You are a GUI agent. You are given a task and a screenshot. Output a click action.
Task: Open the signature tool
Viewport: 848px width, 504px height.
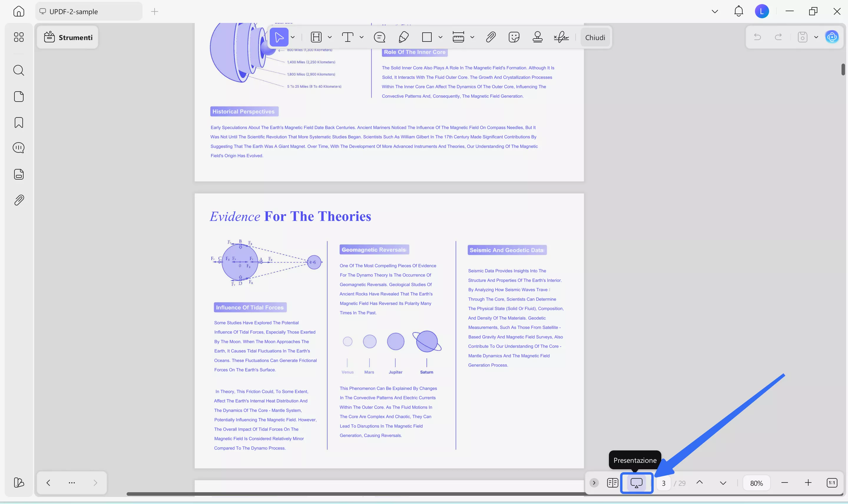(x=560, y=37)
